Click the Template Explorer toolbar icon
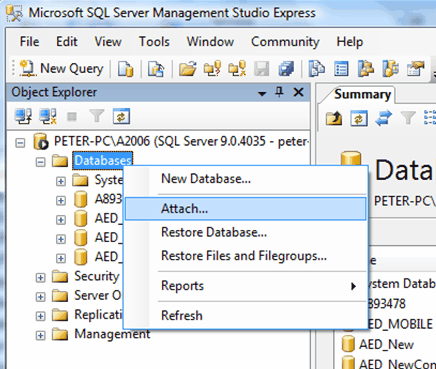The height and width of the screenshot is (369, 436). click(x=390, y=69)
